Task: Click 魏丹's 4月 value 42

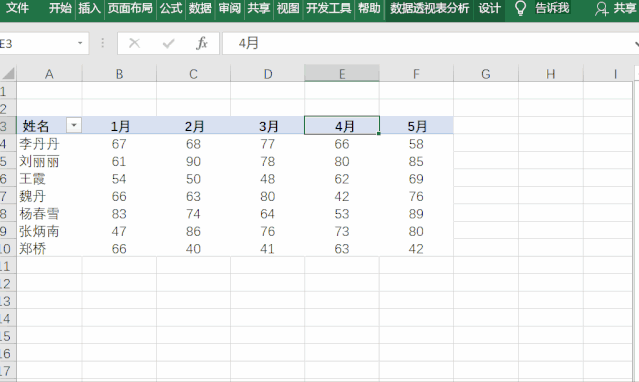Action: click(x=342, y=197)
